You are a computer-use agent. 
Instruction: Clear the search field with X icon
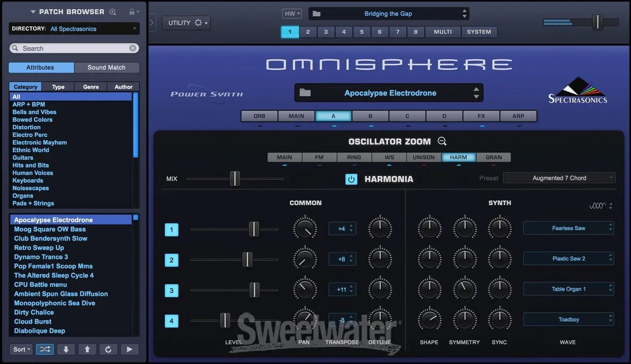[133, 48]
